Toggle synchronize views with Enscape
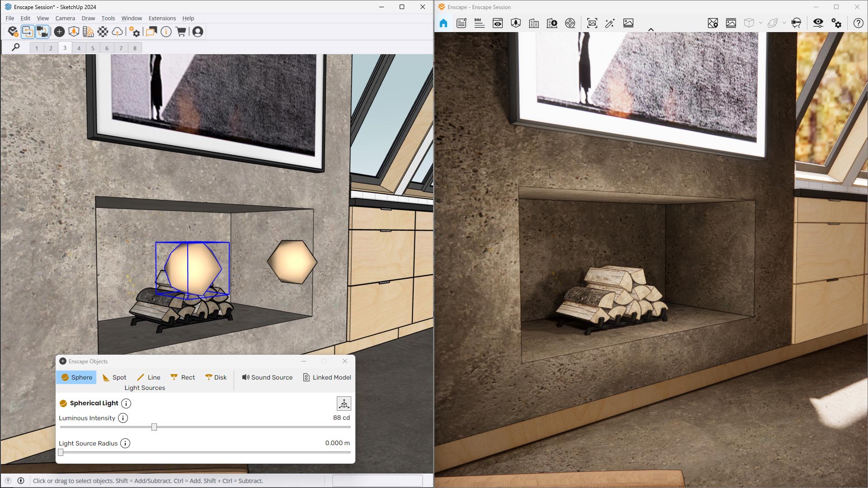 (27, 32)
